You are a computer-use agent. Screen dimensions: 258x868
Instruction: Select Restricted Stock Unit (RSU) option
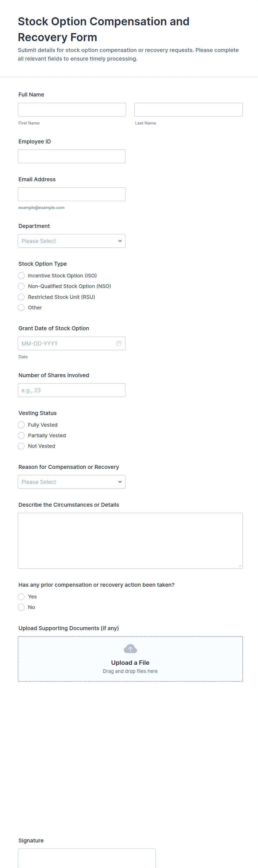21,297
